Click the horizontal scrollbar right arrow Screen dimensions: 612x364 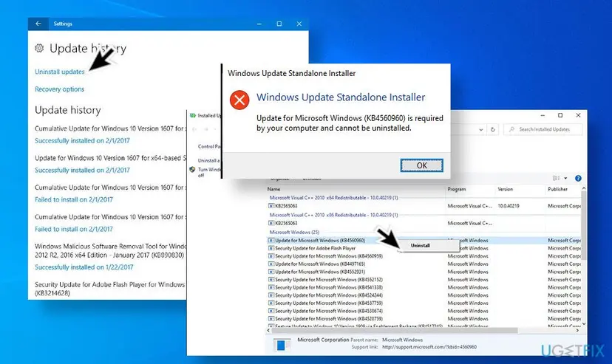pos(578,331)
